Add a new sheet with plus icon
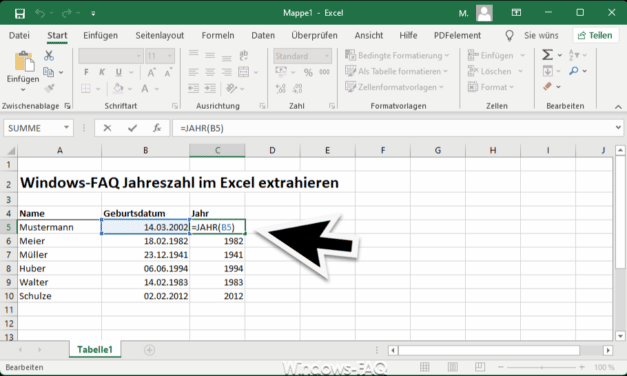Viewport: 627px width, 376px height. 149,350
